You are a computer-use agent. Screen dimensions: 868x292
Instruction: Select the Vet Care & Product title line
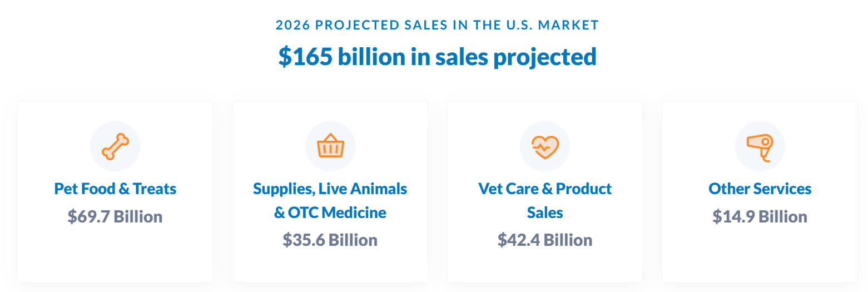coord(545,189)
